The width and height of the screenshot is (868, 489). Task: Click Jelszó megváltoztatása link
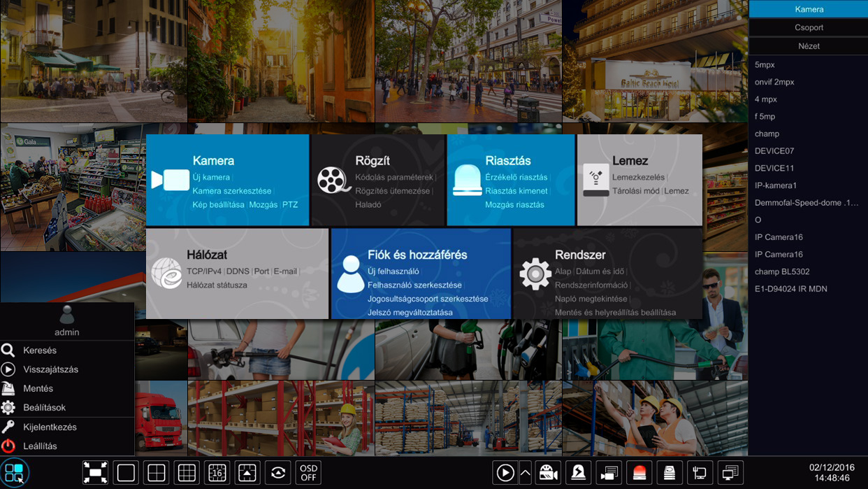[410, 312]
